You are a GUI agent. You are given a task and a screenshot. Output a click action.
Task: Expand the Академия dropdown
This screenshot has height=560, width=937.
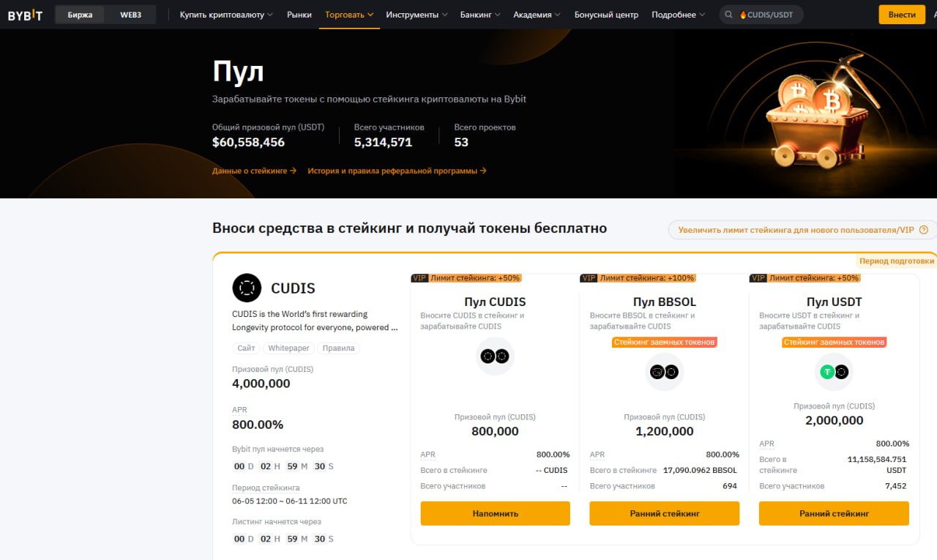[x=537, y=15]
